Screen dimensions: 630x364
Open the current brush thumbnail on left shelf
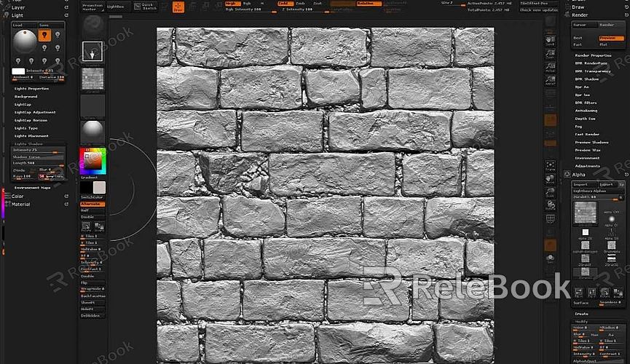pos(92,25)
